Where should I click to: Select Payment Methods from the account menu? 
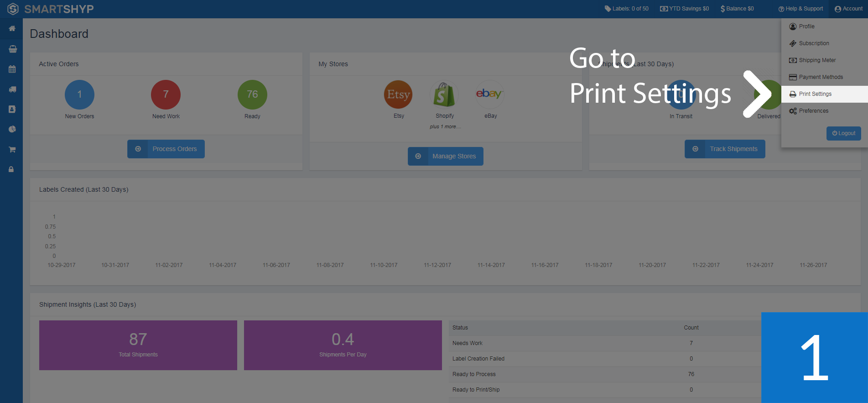pyautogui.click(x=824, y=77)
